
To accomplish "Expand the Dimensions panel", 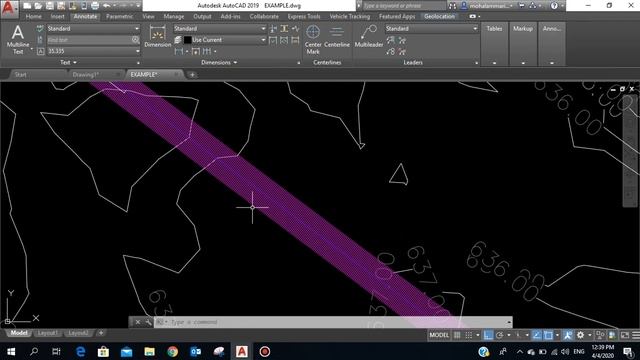I will 219,62.
